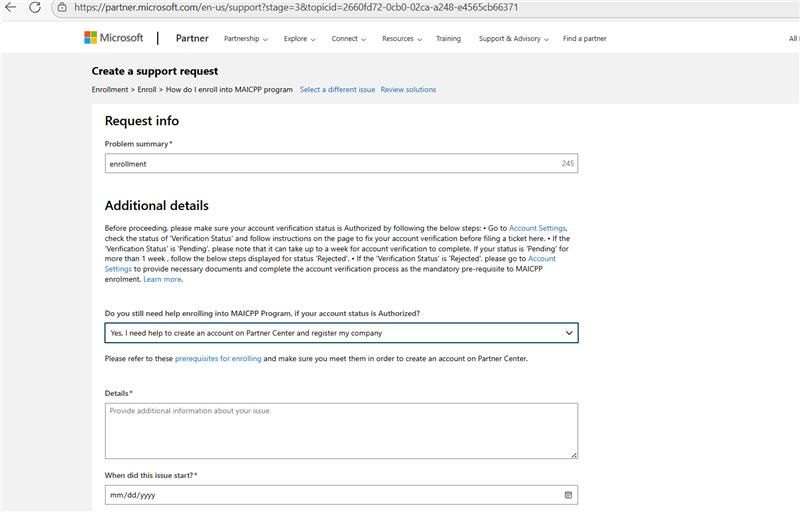Expand the Explore menu
Screen dimensions: 800x512
[299, 39]
